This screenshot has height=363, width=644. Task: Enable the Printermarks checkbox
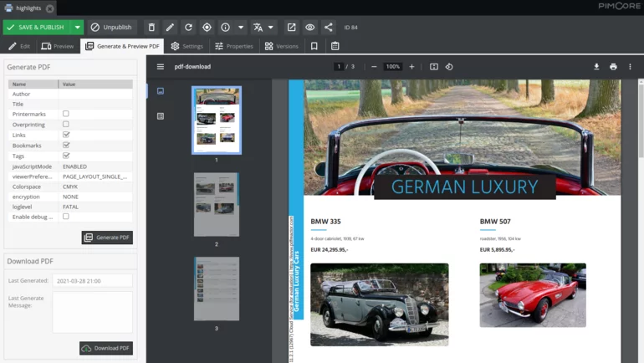pos(66,114)
